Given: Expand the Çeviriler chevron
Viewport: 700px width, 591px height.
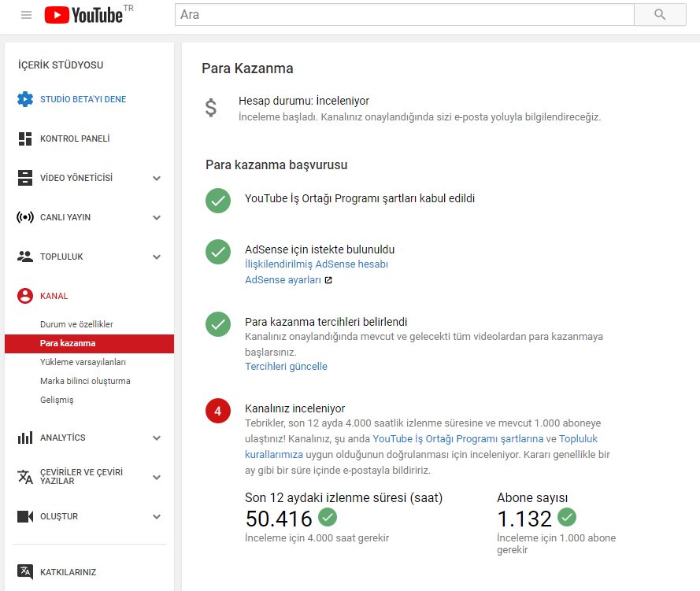Looking at the screenshot, I should click(157, 477).
